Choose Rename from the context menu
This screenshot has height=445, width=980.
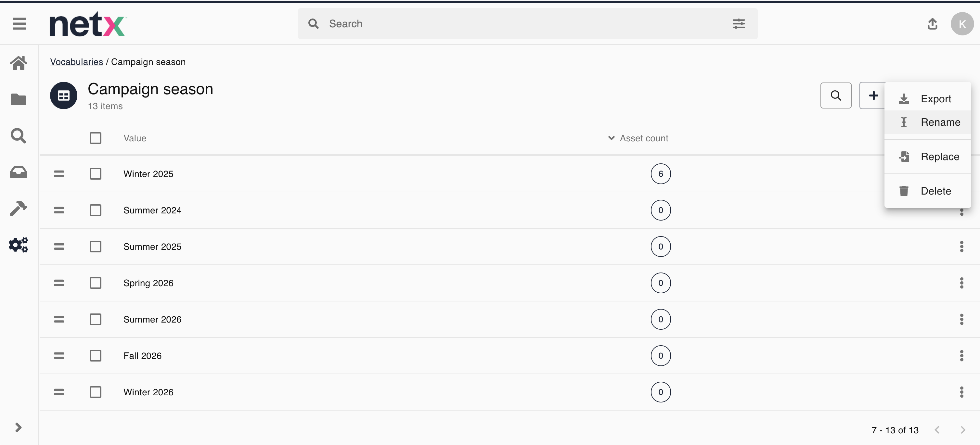point(940,122)
